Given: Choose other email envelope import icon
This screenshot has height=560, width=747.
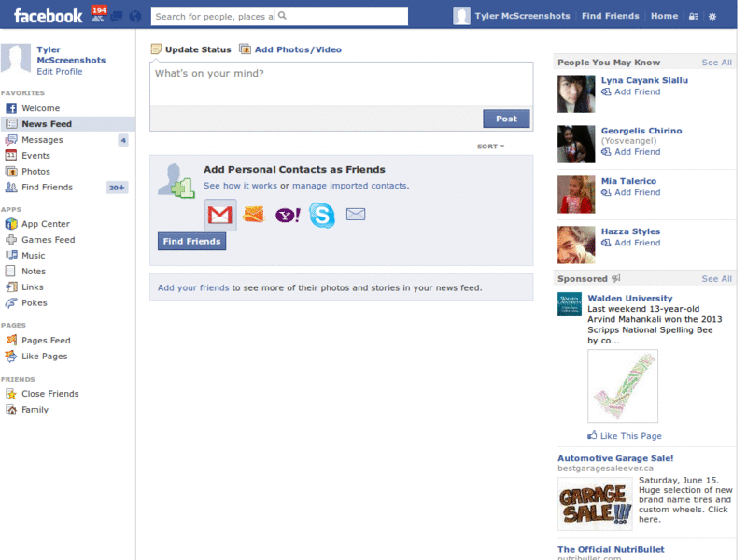Looking at the screenshot, I should click(x=356, y=215).
